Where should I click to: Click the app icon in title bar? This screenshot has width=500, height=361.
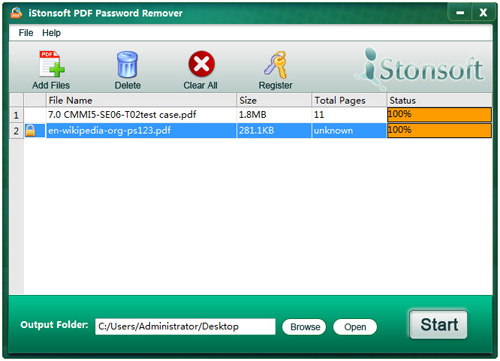tap(16, 13)
